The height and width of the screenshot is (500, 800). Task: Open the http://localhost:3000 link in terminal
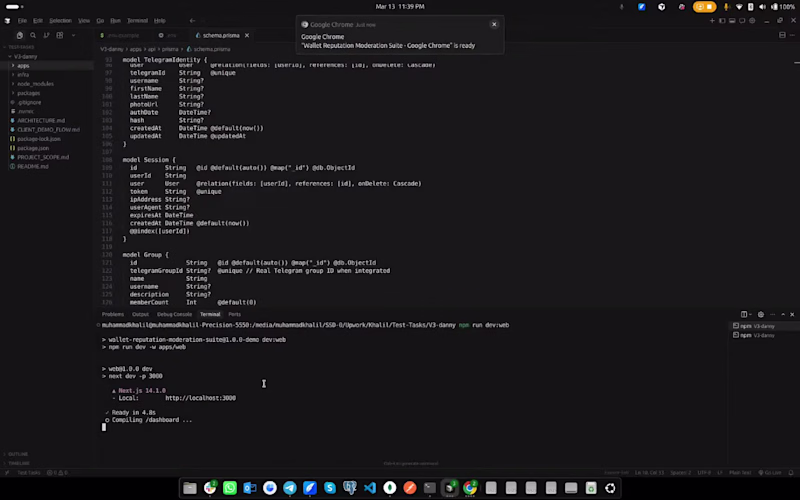[201, 398]
